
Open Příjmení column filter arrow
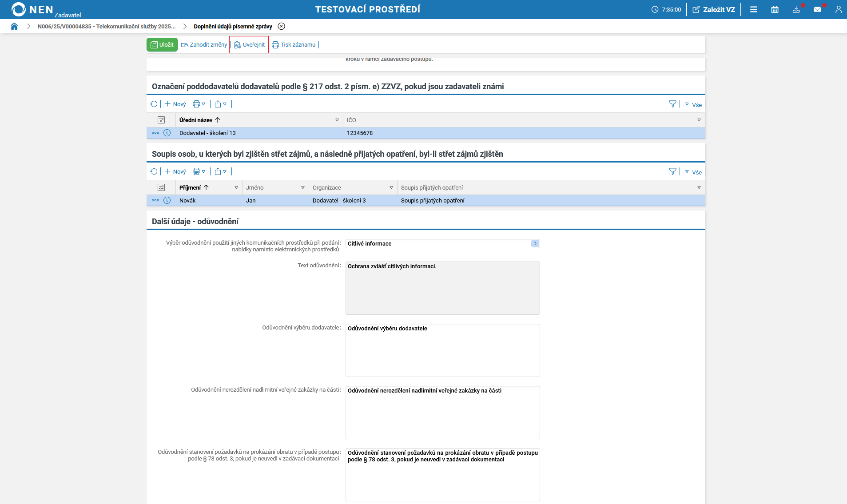coord(236,187)
